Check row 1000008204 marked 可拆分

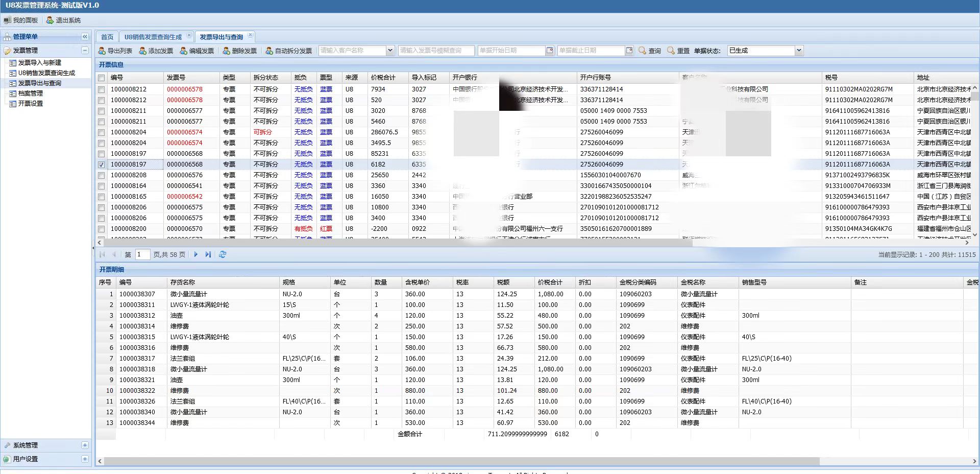[x=102, y=132]
